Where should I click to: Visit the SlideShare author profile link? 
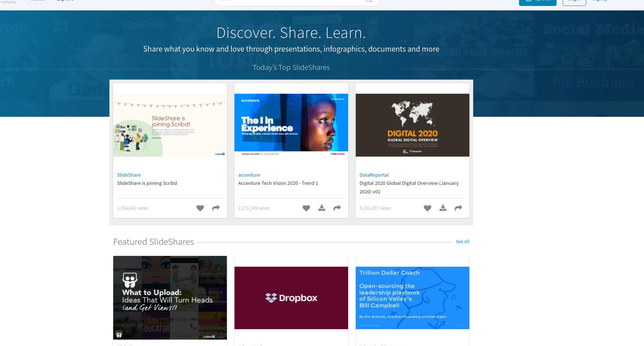click(x=129, y=175)
